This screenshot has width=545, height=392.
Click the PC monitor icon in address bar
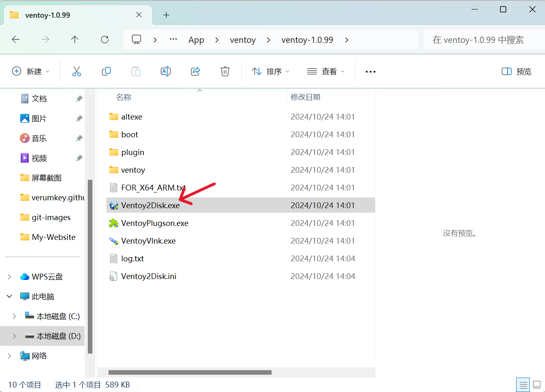coord(136,40)
